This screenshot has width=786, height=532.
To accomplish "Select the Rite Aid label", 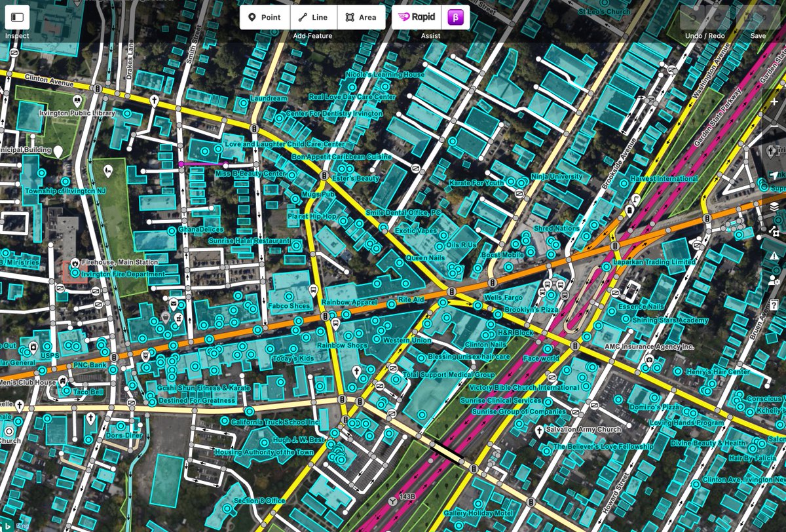I will [x=411, y=299].
